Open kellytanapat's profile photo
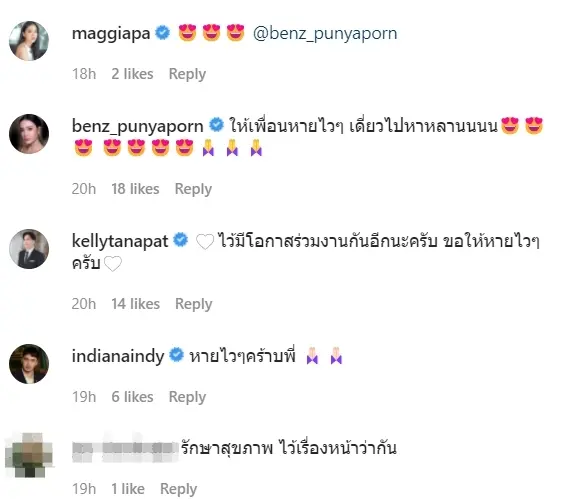 [29, 249]
